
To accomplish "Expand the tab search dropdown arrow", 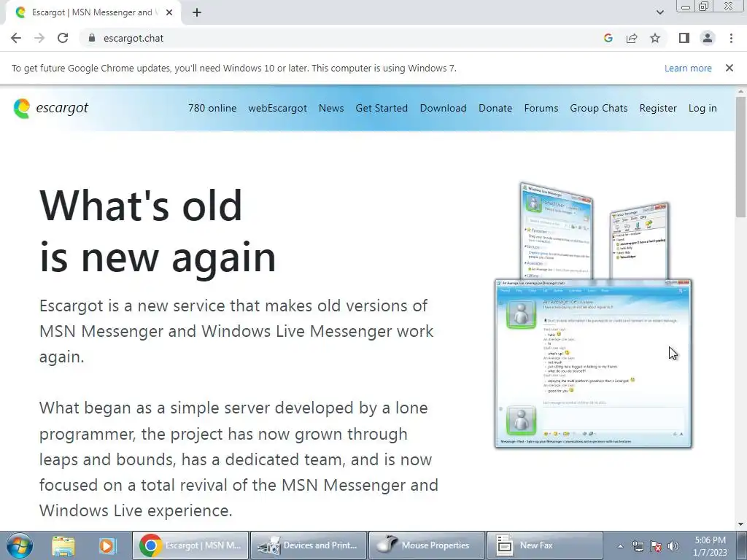I will [659, 12].
